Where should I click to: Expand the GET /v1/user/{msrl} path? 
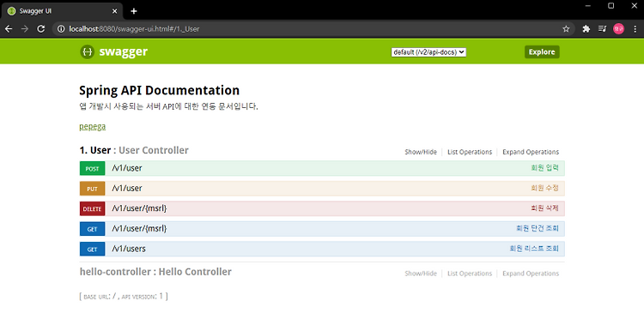click(139, 228)
